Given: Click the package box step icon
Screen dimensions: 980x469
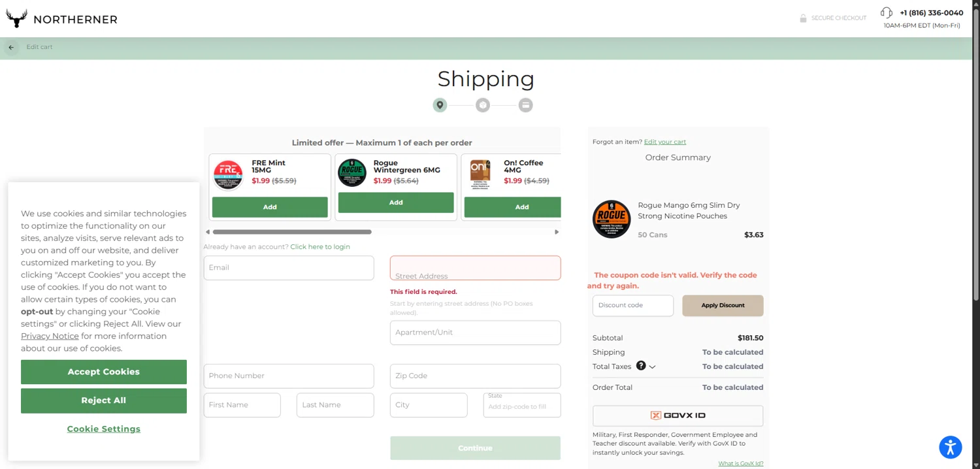Looking at the screenshot, I should 483,105.
